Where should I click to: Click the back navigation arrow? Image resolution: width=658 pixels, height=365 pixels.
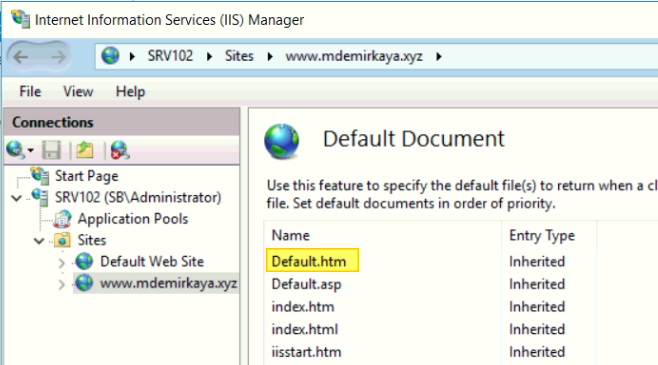[x=21, y=56]
